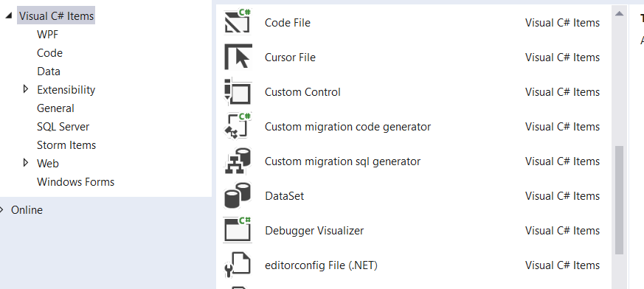644x289 pixels.
Task: Click 'Visual C# Items' type beside editorconfig File
Action: (562, 265)
